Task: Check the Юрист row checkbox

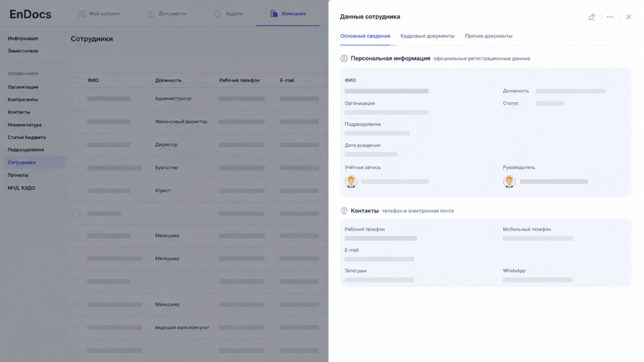Action: [77, 191]
